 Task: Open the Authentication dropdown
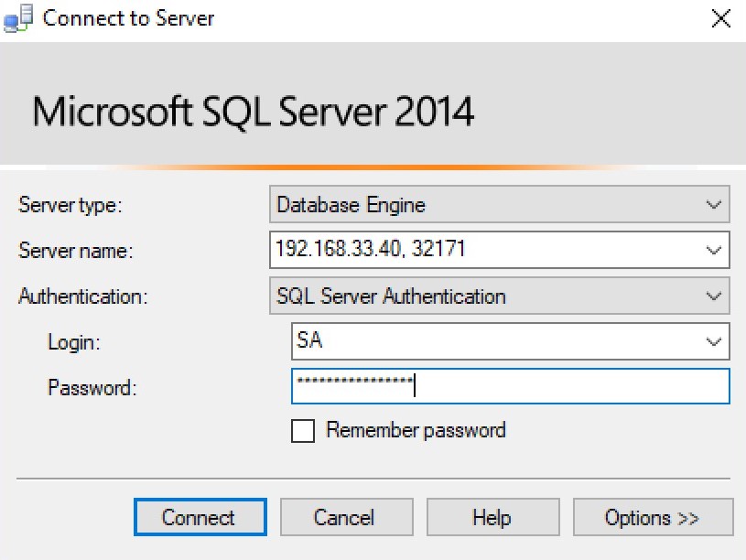pyautogui.click(x=499, y=296)
